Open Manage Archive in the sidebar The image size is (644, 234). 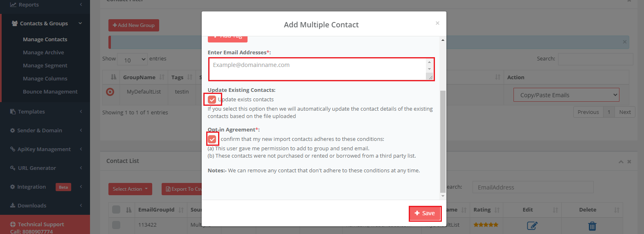pos(43,53)
